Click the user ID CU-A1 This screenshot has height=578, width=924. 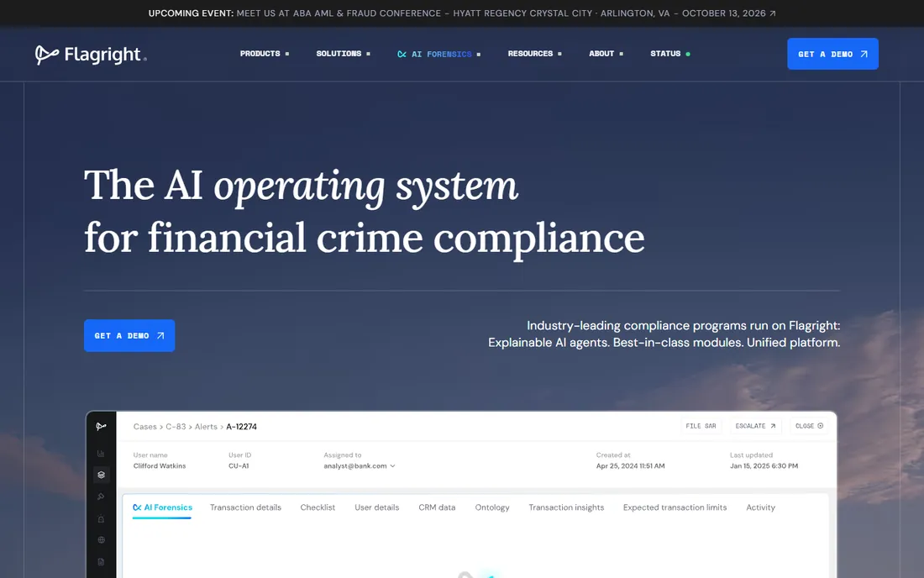pos(239,466)
